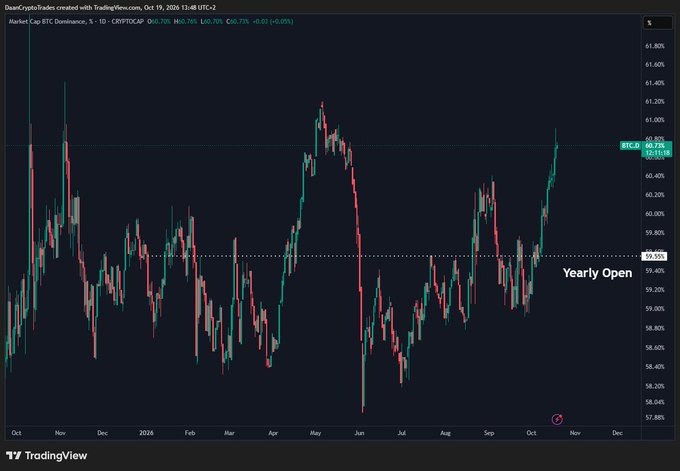Screen dimensions: 680x471
Task: Toggle the percent scale button
Action: tap(657, 23)
